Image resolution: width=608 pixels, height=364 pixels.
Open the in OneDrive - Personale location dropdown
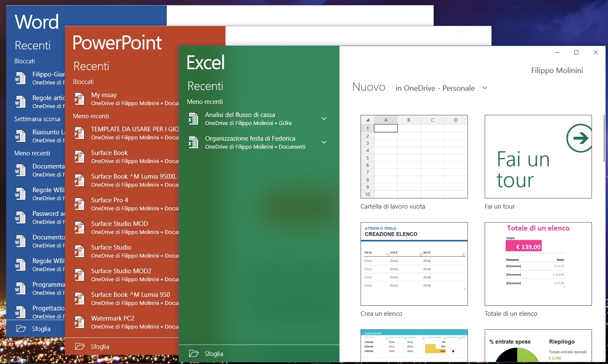[441, 88]
